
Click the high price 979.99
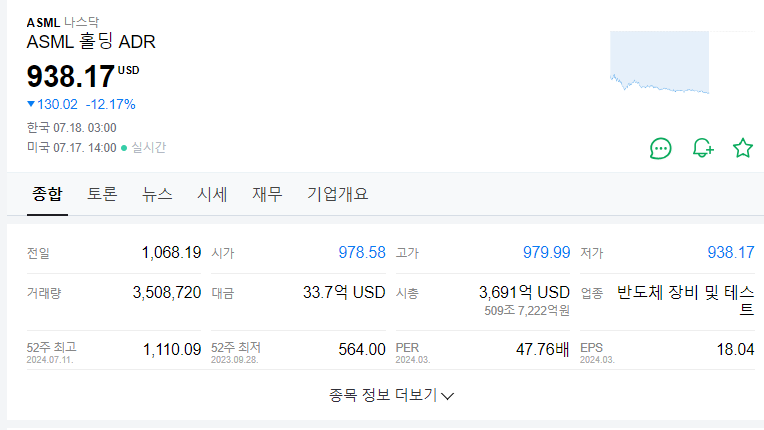click(546, 252)
